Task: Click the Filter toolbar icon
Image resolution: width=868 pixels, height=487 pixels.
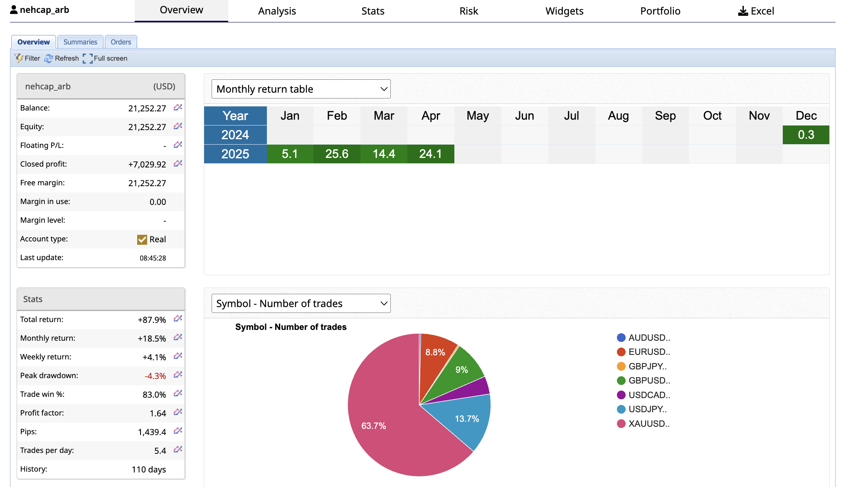Action: tap(19, 58)
